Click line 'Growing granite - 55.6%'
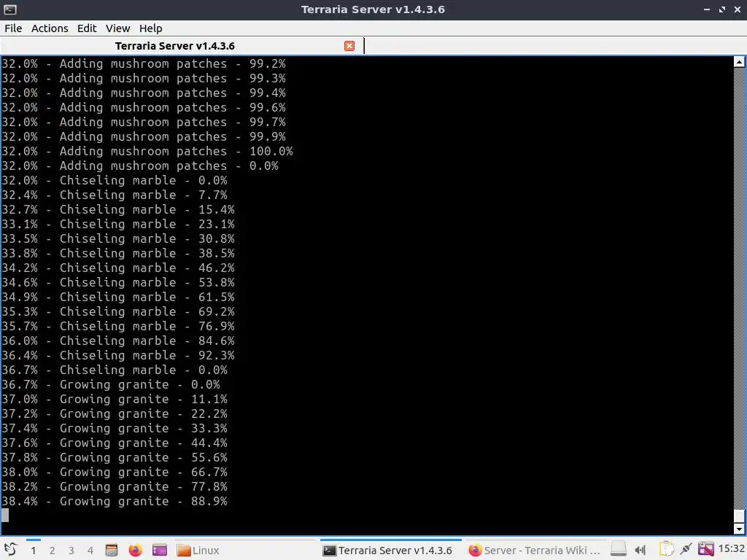Image resolution: width=747 pixels, height=560 pixels. coord(115,458)
